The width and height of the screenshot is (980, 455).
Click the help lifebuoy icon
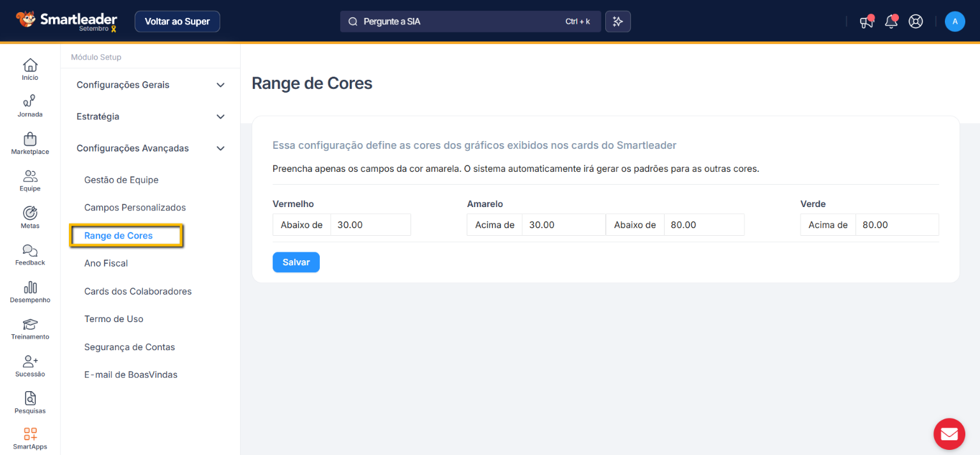tap(916, 22)
